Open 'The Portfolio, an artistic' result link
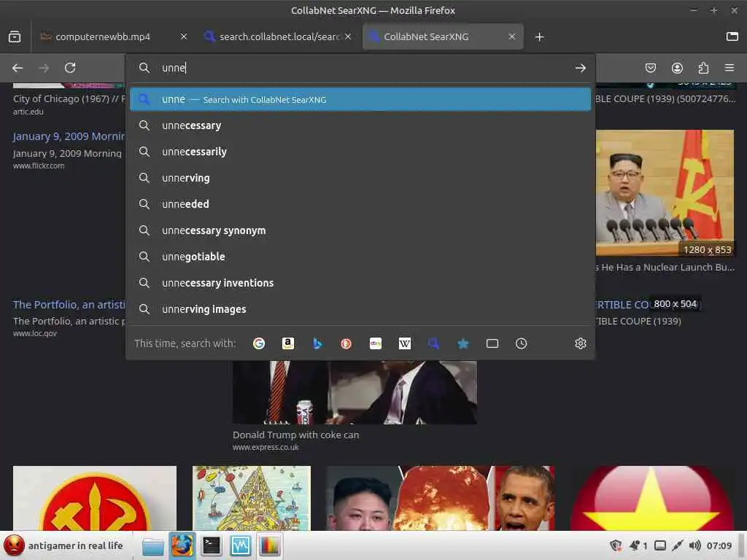Screen dimensions: 747x560 (x=69, y=305)
